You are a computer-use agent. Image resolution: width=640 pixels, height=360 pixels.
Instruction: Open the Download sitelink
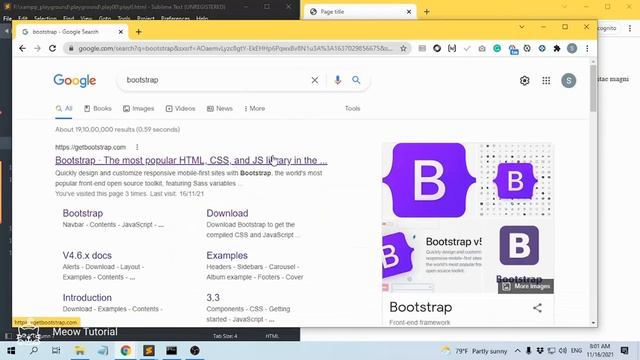tap(227, 213)
